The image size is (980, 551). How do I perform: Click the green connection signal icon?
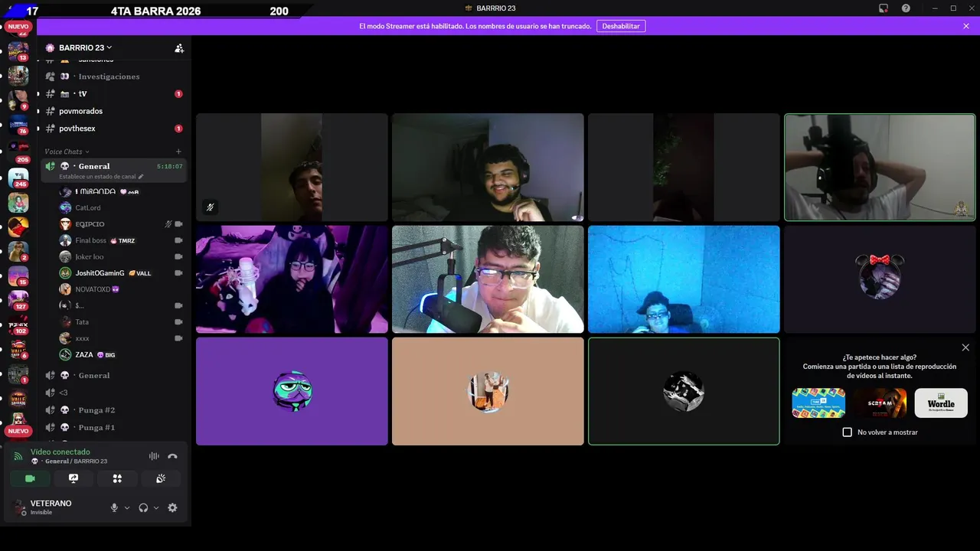tap(18, 456)
